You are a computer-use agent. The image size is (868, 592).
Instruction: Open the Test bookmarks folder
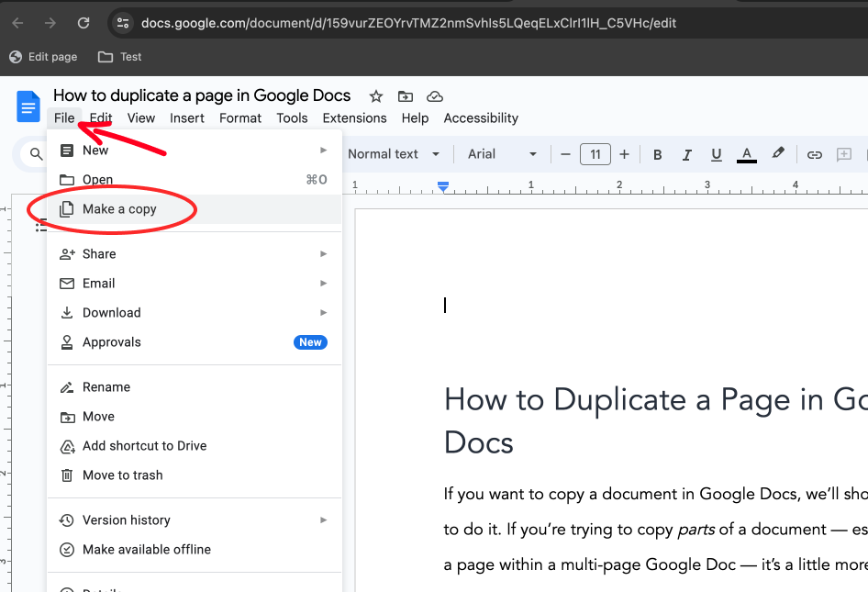[x=119, y=57]
